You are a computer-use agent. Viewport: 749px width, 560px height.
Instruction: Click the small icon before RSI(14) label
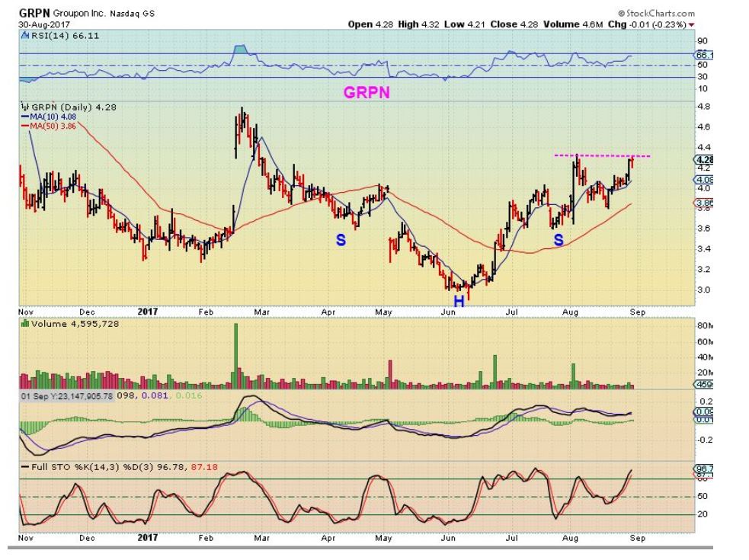pos(26,35)
